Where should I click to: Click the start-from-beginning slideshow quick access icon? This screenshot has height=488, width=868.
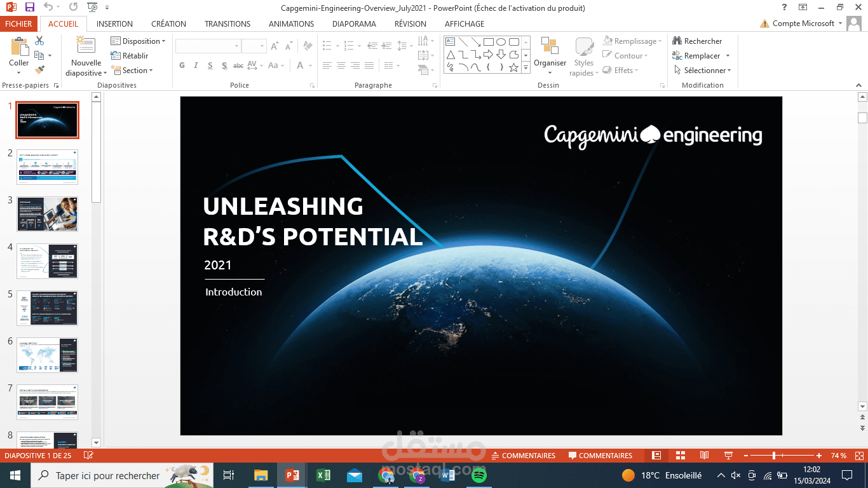coord(93,8)
